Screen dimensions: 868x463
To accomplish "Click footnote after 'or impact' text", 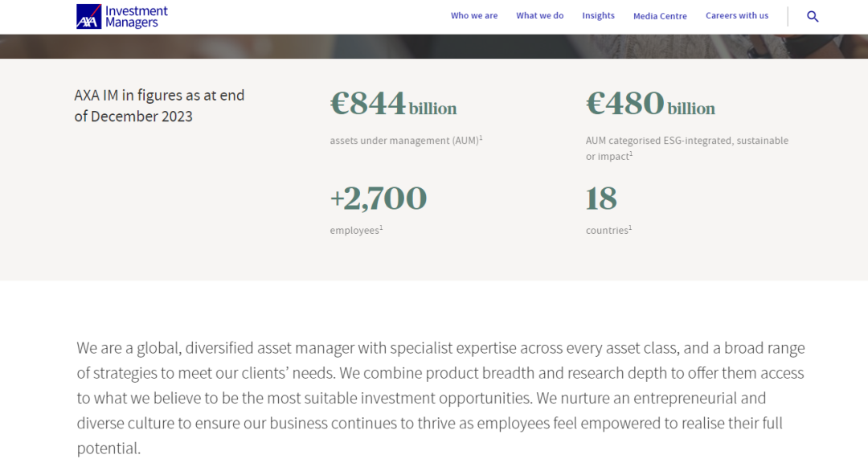I will [x=631, y=154].
